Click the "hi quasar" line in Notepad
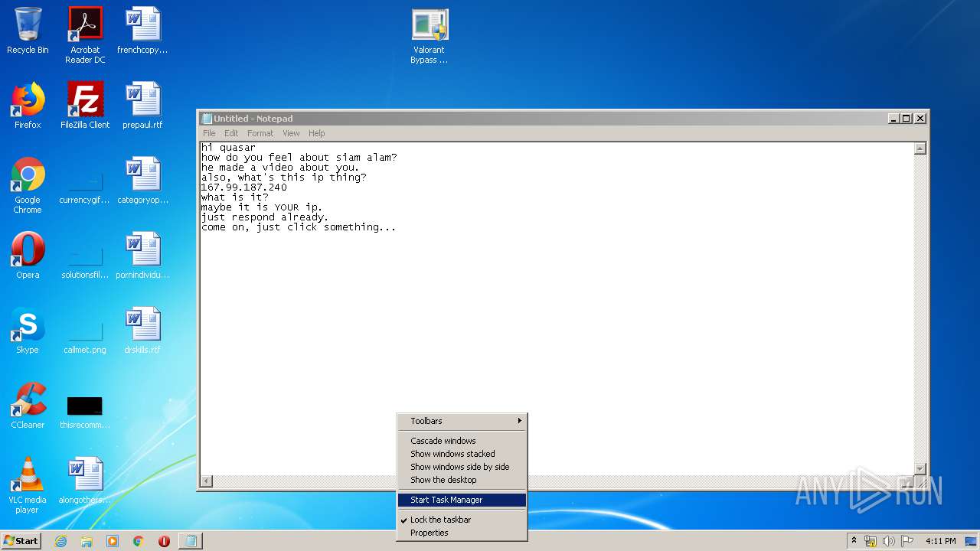This screenshot has width=980, height=551. coord(228,148)
